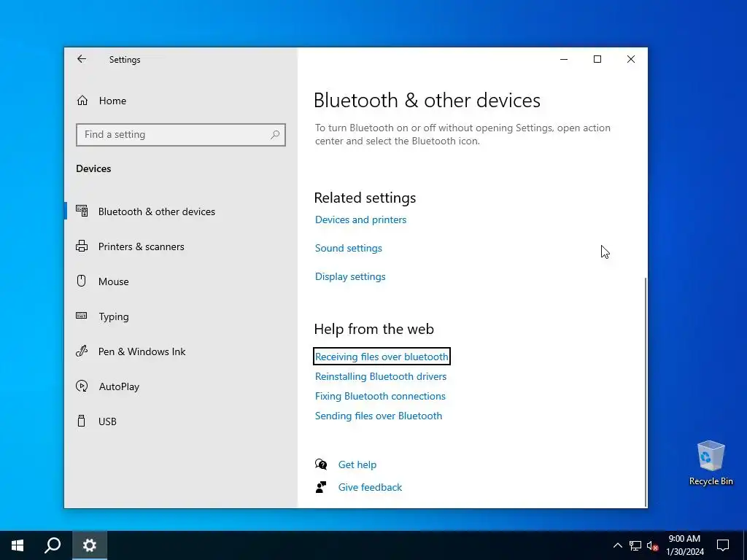Open the AutoPlay settings page
This screenshot has height=560, width=747.
pos(119,386)
